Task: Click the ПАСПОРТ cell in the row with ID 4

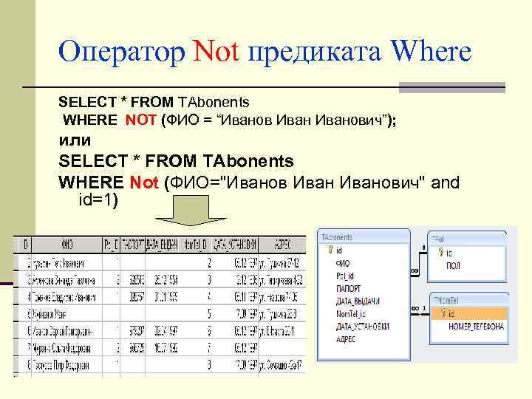Action: coord(133,296)
